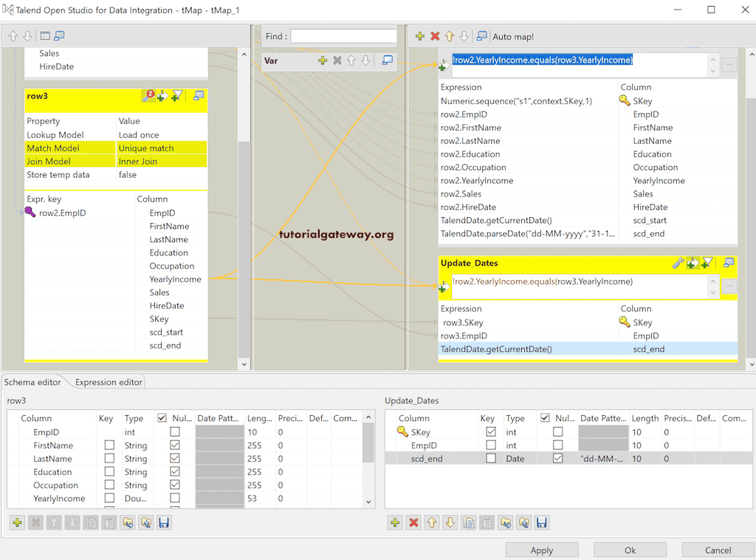756x560 pixels.
Task: Toggle the Nullable checkbox for FirstName
Action: 174,445
